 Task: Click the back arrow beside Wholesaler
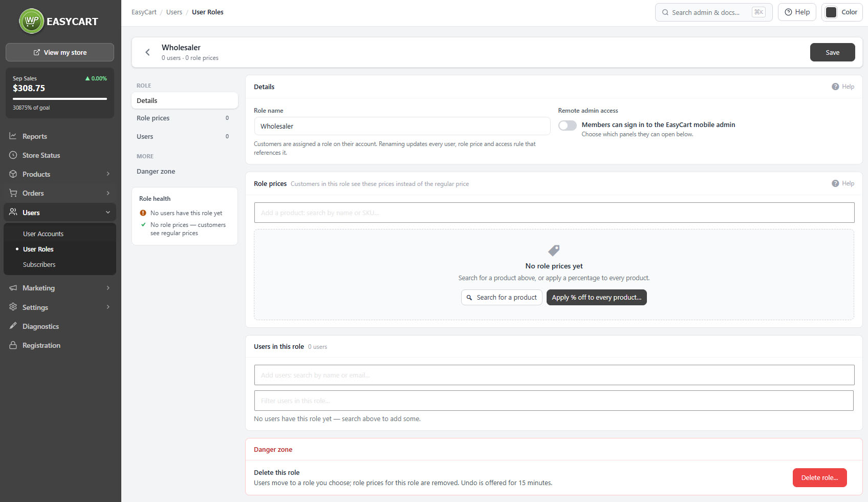click(147, 52)
